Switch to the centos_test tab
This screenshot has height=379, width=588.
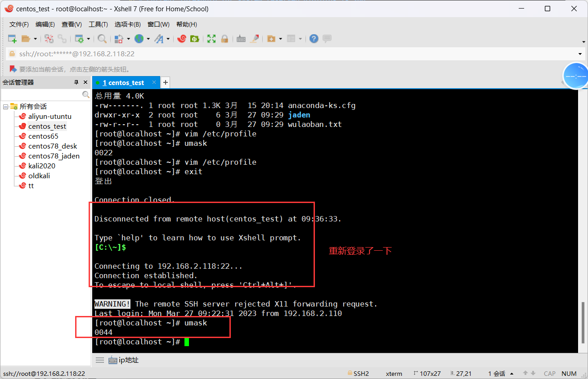(123, 83)
